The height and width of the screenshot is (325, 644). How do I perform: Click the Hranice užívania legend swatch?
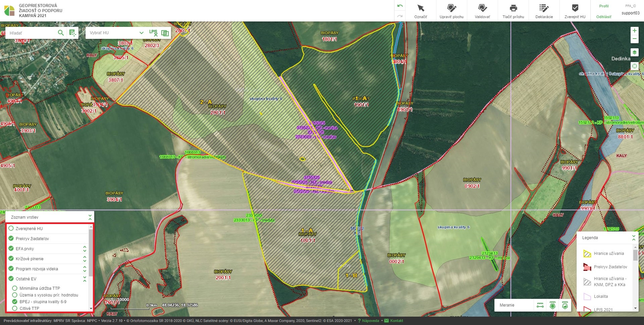[587, 254]
